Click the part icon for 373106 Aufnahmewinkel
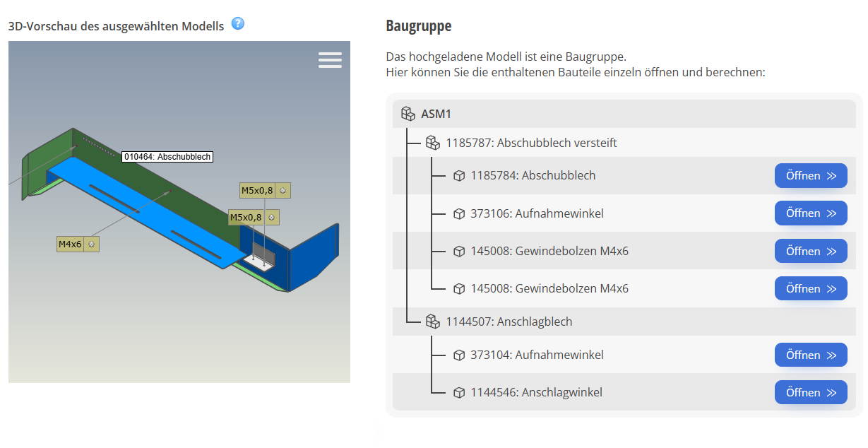This screenshot has height=448, width=868. [x=459, y=213]
